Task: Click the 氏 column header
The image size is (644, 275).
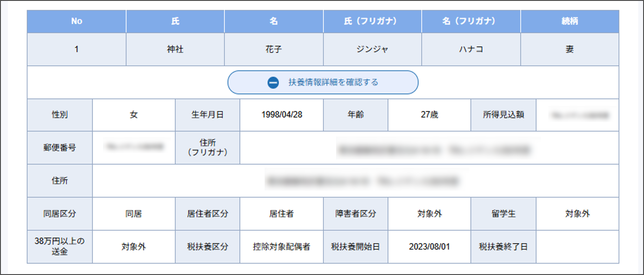Action: coord(175,21)
